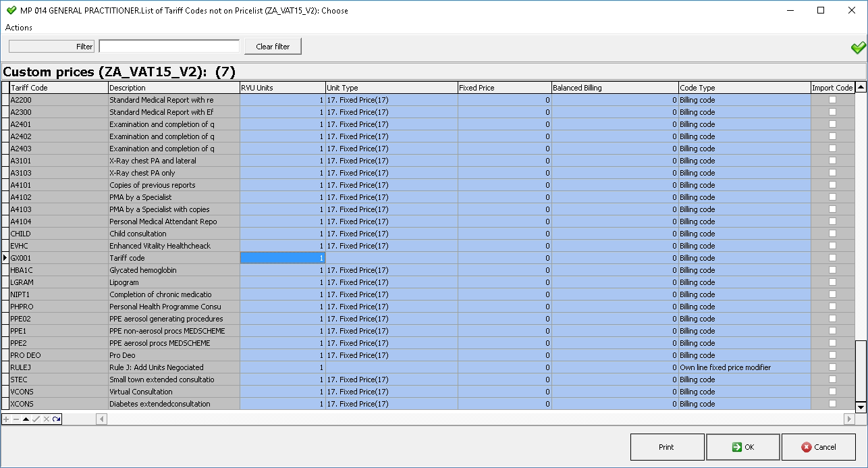Tick Import Code checkbox for A2200

coord(832,100)
